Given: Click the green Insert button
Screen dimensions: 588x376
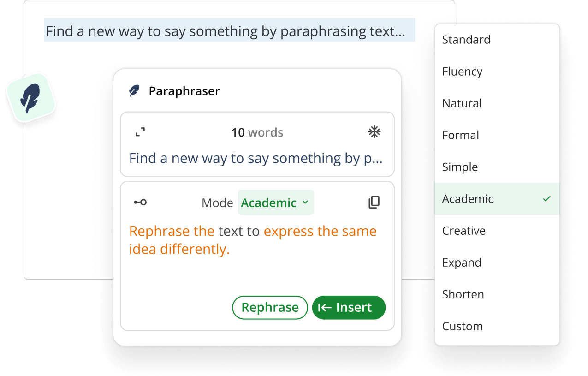Looking at the screenshot, I should (349, 308).
